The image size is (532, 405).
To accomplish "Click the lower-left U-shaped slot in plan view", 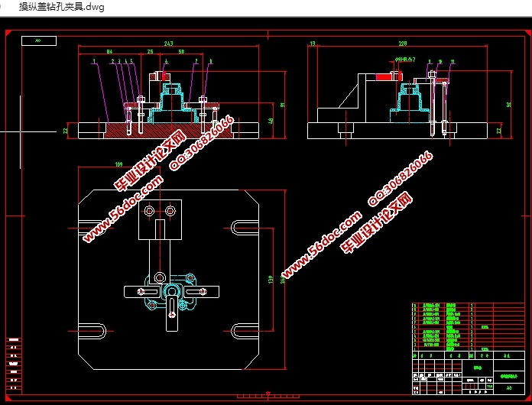I will [92, 330].
